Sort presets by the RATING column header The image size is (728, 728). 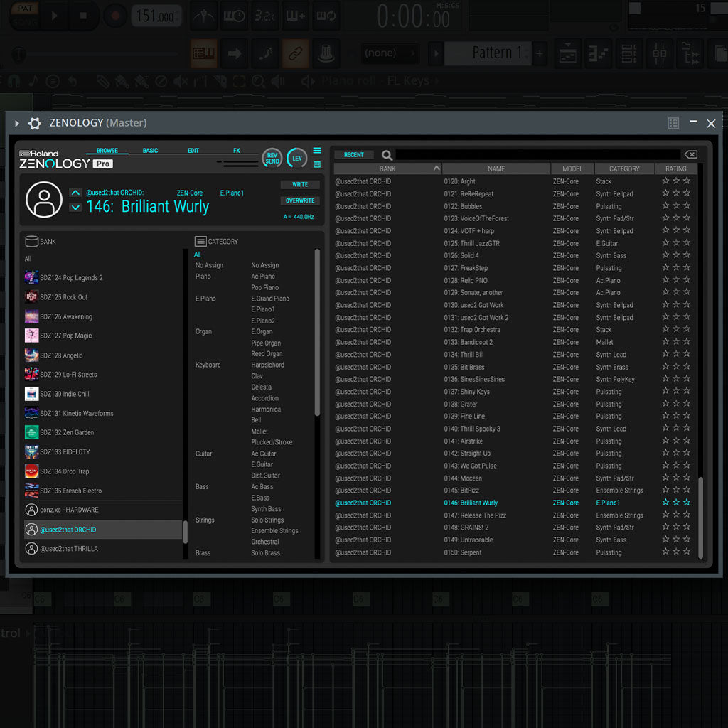click(x=675, y=169)
